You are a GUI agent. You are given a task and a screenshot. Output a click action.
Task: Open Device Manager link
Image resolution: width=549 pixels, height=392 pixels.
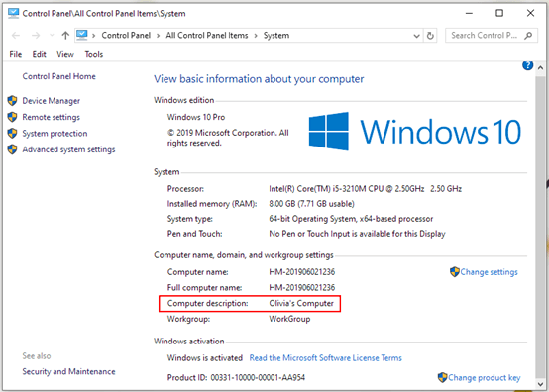pos(52,101)
